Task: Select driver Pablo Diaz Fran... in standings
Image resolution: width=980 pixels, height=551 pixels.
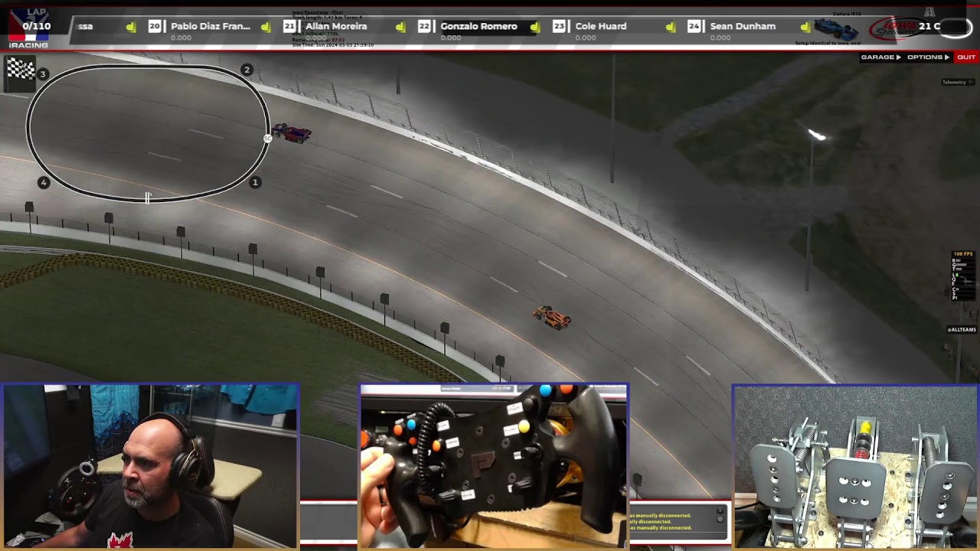Action: coord(211,26)
